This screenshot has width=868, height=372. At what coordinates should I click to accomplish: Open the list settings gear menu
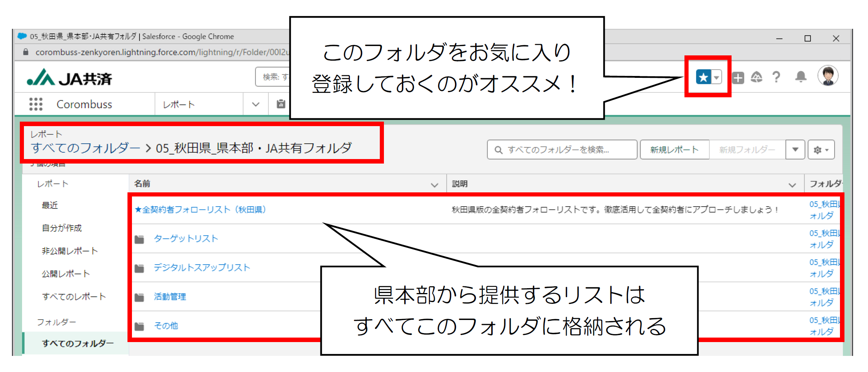click(x=821, y=150)
